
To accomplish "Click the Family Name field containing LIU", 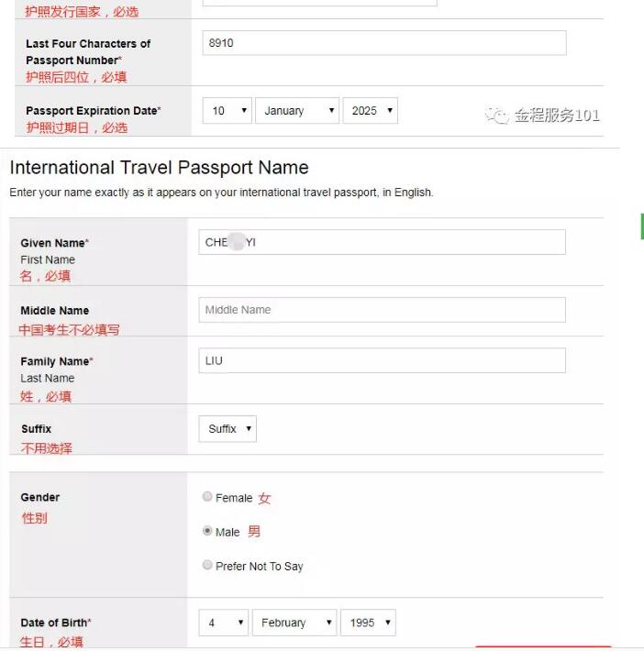I will click(382, 361).
